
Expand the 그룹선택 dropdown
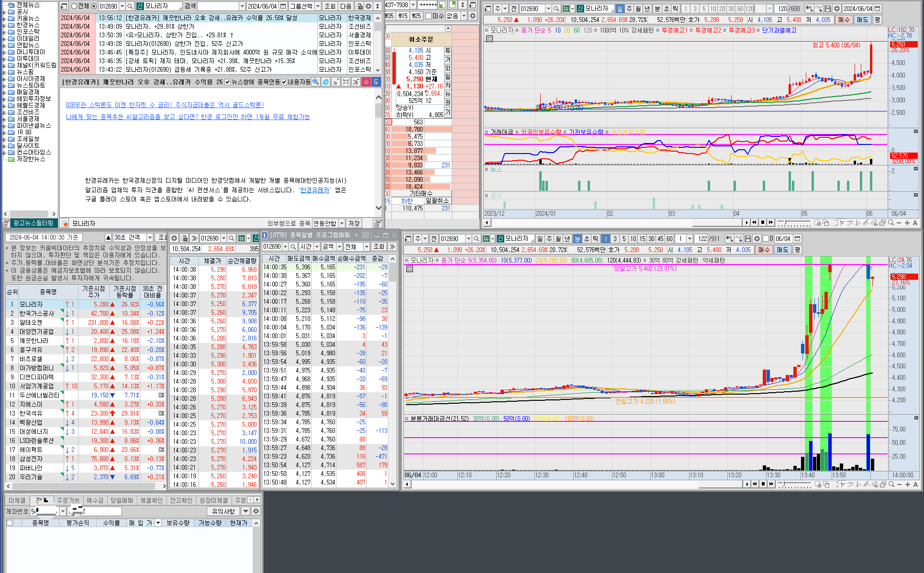(318, 6)
